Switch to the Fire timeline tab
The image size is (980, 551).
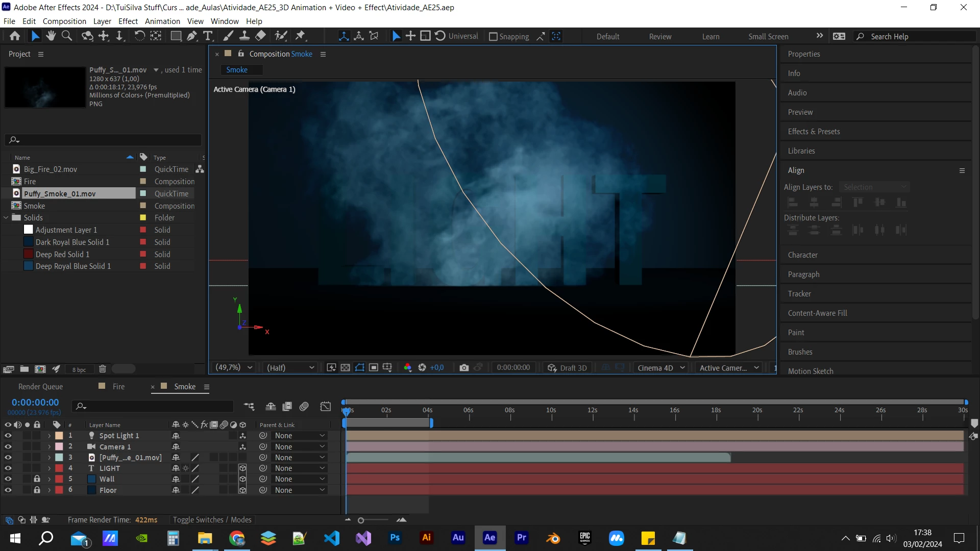[118, 387]
